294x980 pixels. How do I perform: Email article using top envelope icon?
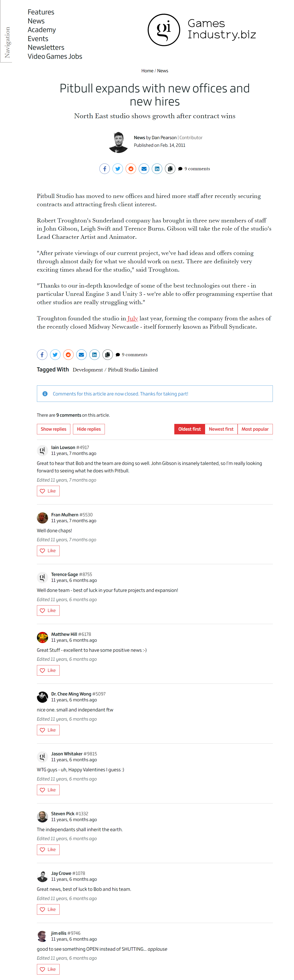pyautogui.click(x=144, y=168)
